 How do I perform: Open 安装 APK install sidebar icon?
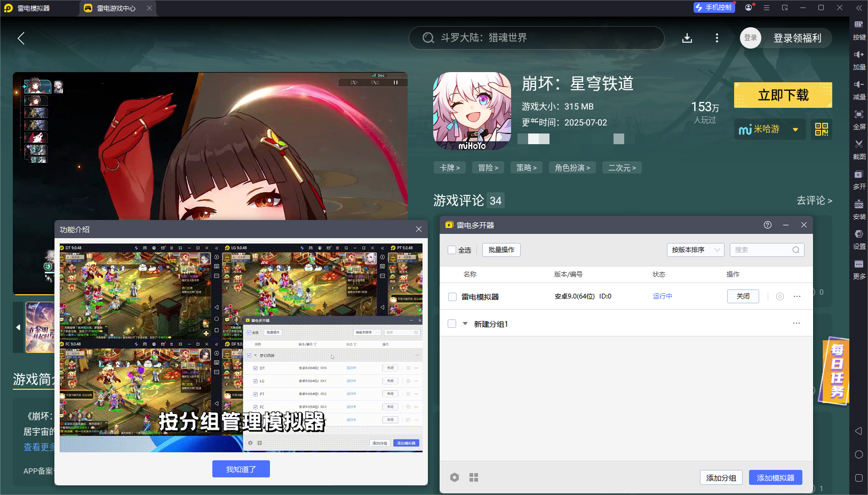click(x=859, y=209)
